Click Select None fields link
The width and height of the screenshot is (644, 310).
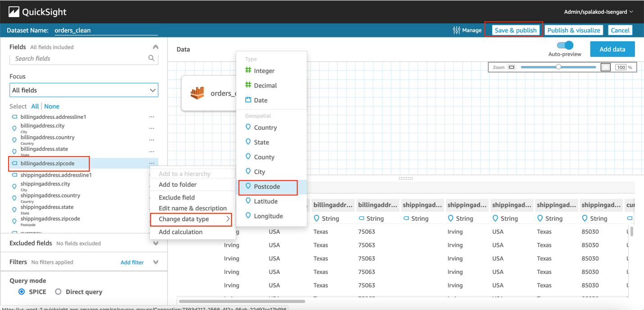(52, 106)
